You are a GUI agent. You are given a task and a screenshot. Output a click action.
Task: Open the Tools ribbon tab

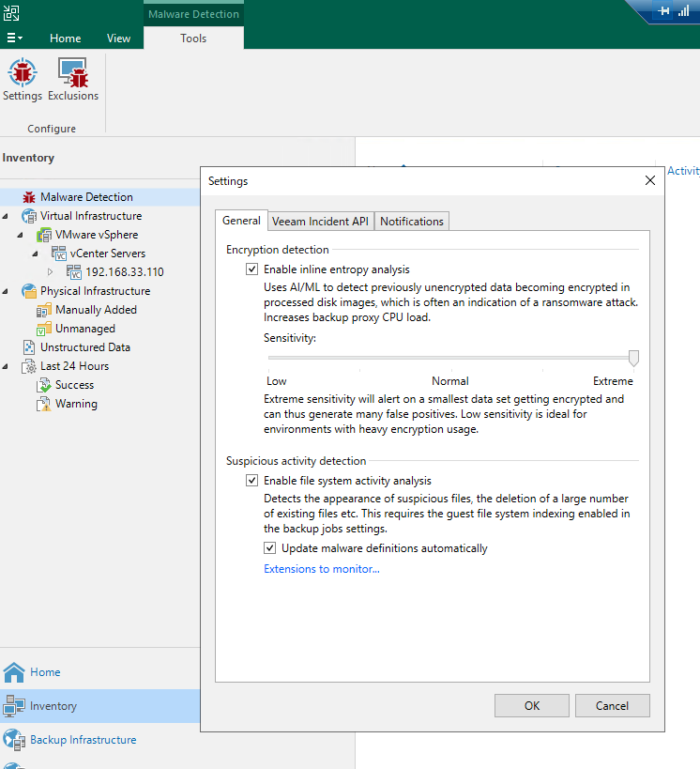coord(193,38)
